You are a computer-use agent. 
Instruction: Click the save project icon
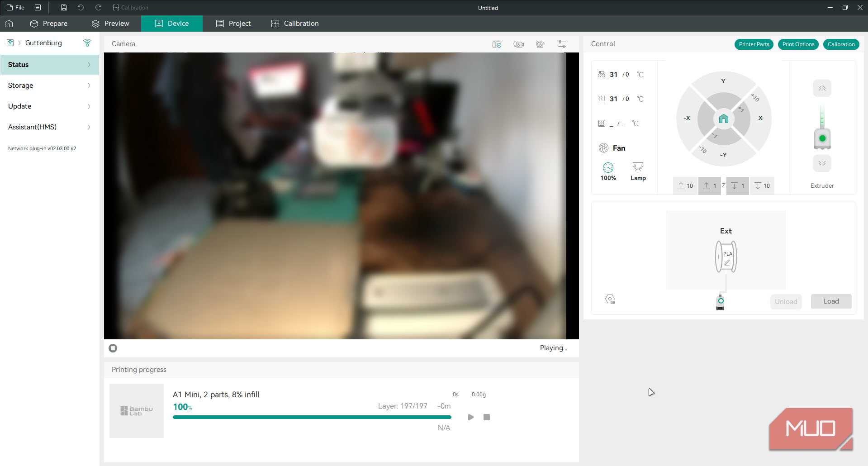click(x=64, y=8)
